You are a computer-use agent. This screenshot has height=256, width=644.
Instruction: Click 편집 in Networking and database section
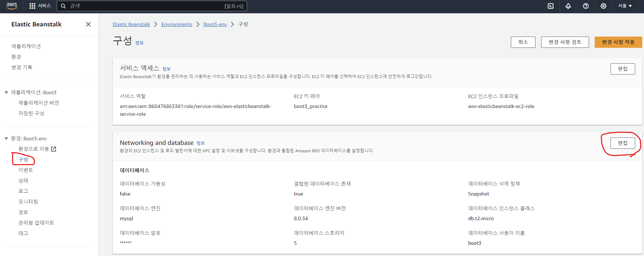tap(623, 143)
